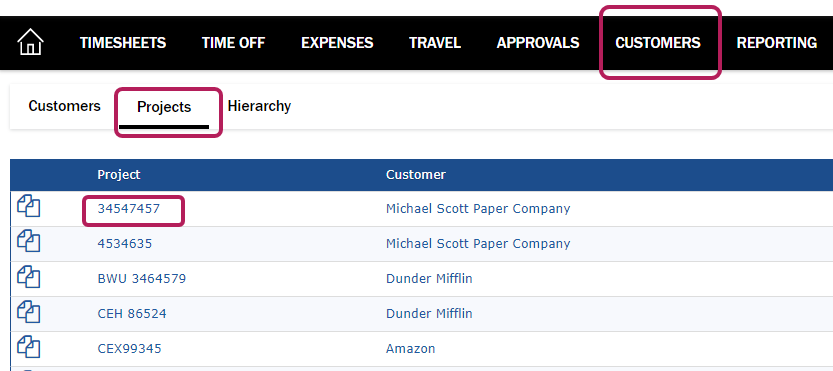Go to the EXPENSES section
Viewport: 833px width, 371px height.
(x=337, y=43)
